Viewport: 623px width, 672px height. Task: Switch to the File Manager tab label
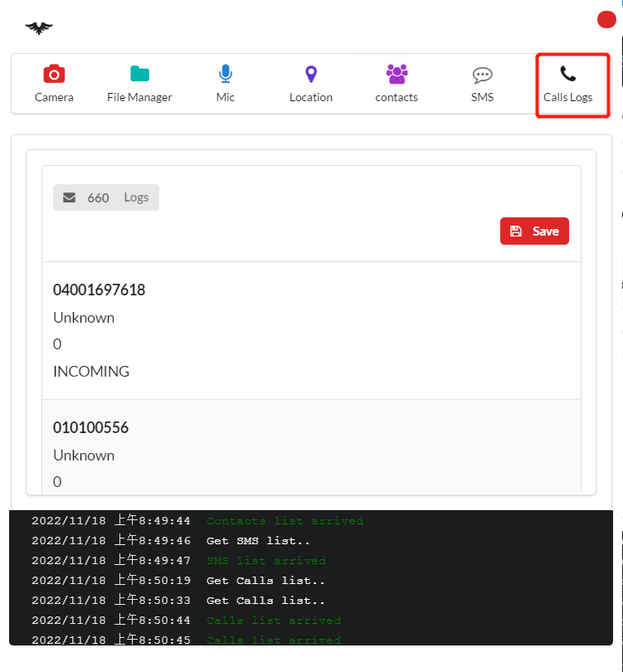click(139, 97)
